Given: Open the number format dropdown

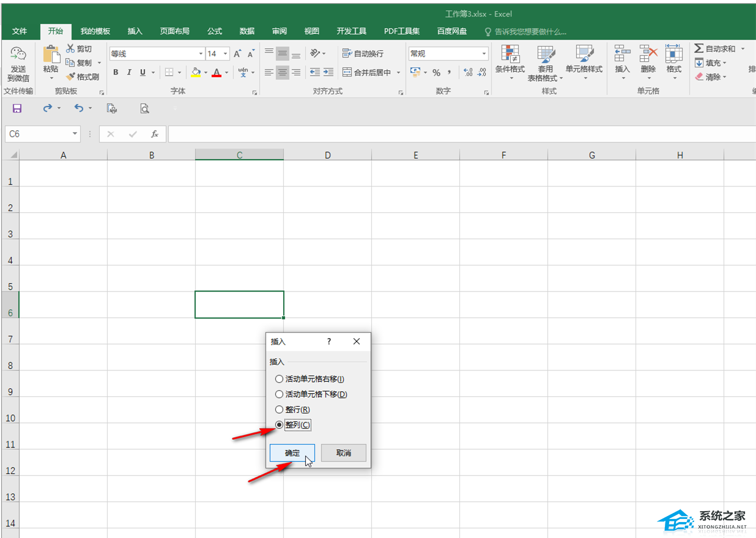Looking at the screenshot, I should pyautogui.click(x=484, y=54).
